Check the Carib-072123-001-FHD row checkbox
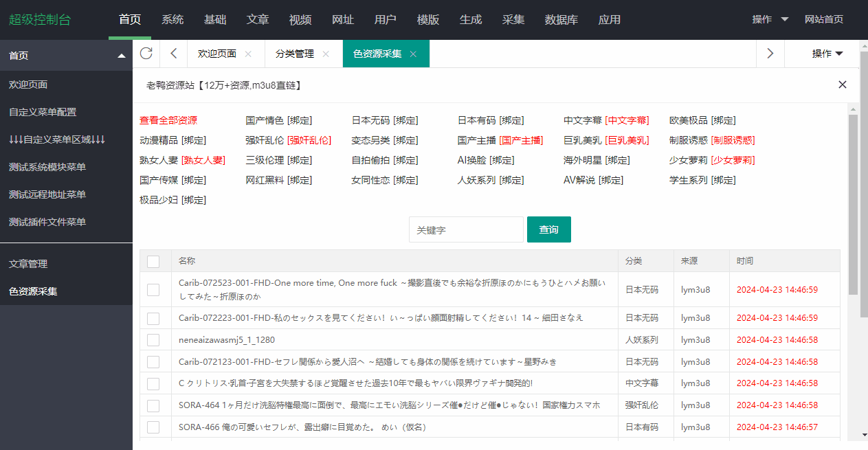 click(x=153, y=362)
